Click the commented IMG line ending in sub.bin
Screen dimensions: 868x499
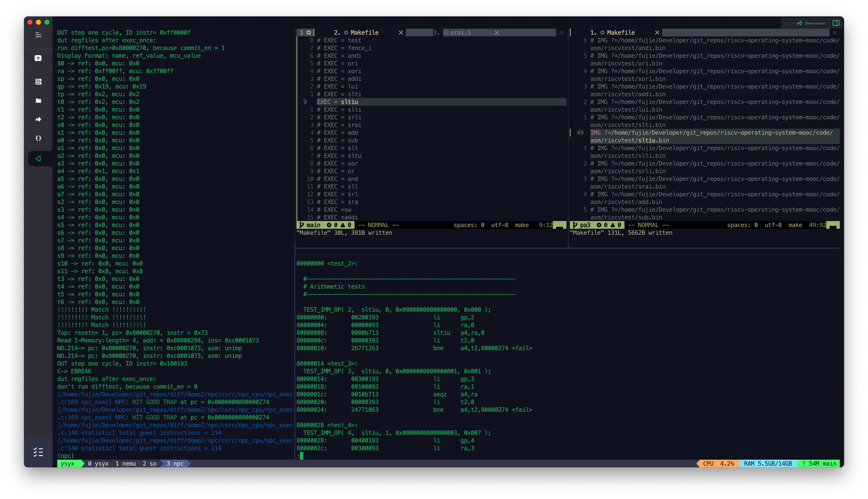(715, 214)
